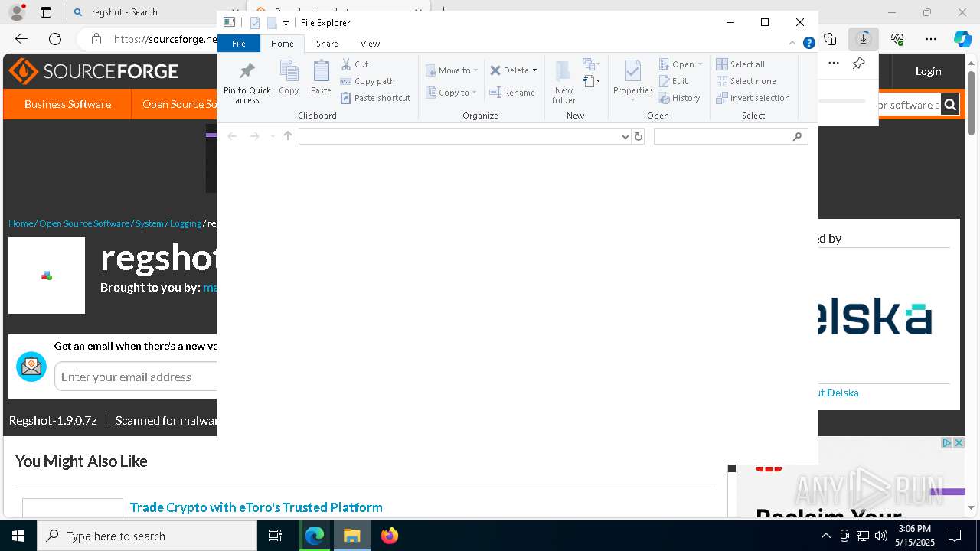Click Login on SourceForge
Screen dimensions: 980x551
[x=928, y=71]
